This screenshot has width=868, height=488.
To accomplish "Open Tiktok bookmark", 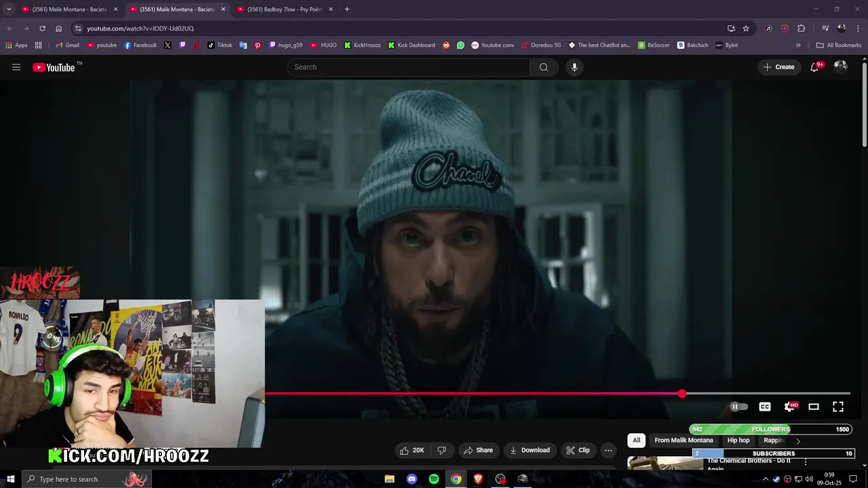I will pos(220,45).
